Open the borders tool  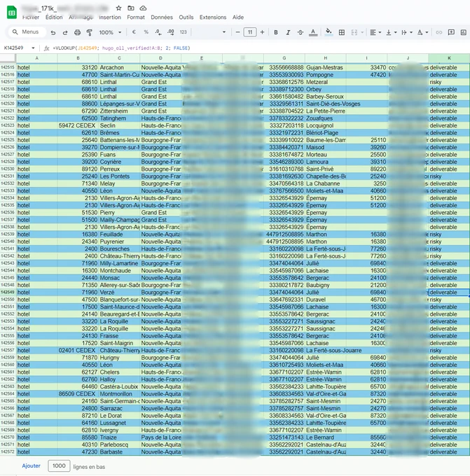(342, 32)
